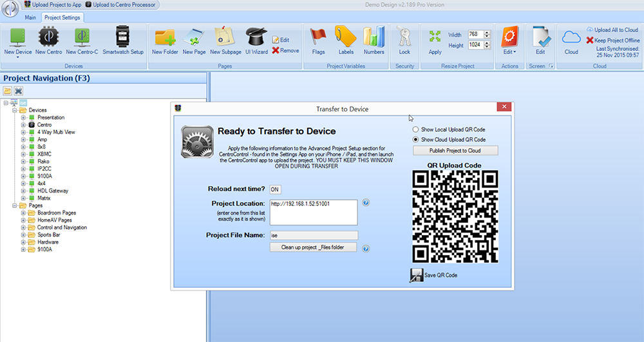Click the Width input field
The width and height of the screenshot is (644, 342).
pos(476,34)
